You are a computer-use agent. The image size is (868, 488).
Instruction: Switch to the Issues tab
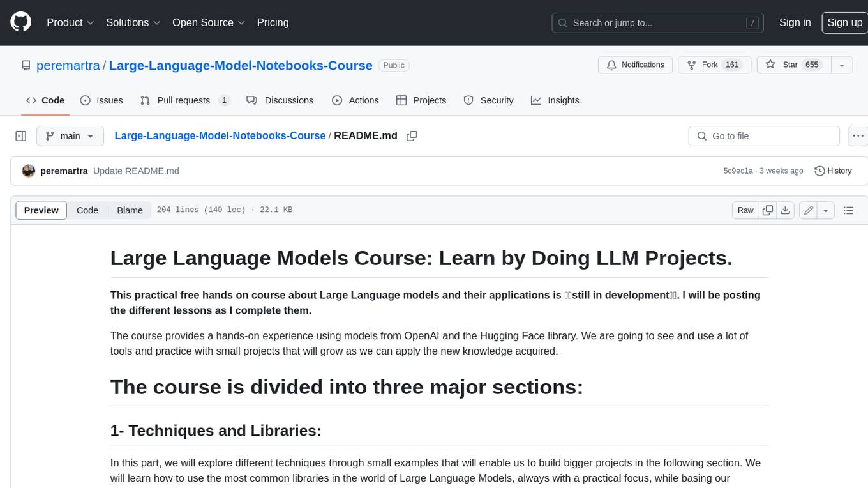click(x=101, y=100)
